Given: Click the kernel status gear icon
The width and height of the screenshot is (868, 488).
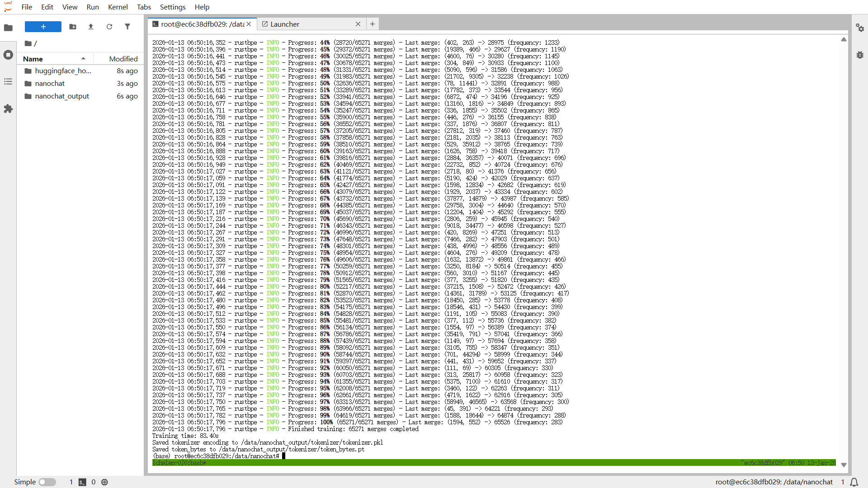Looking at the screenshot, I should [104, 482].
